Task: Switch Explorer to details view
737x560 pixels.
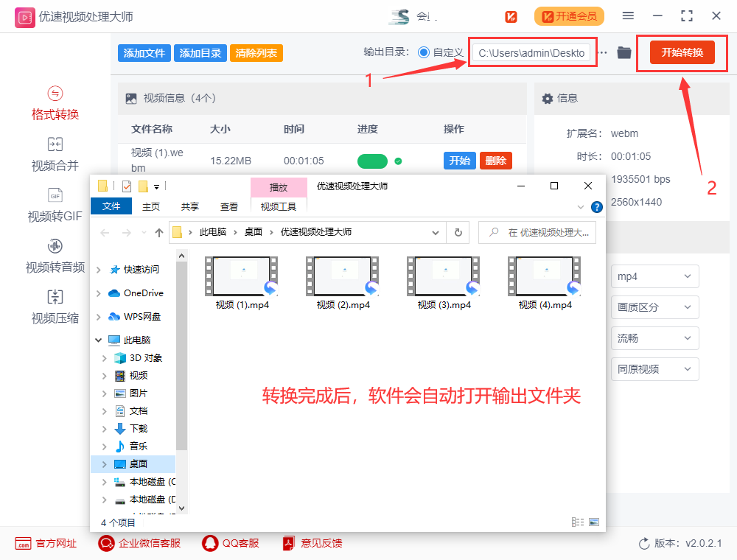Action: tap(578, 522)
